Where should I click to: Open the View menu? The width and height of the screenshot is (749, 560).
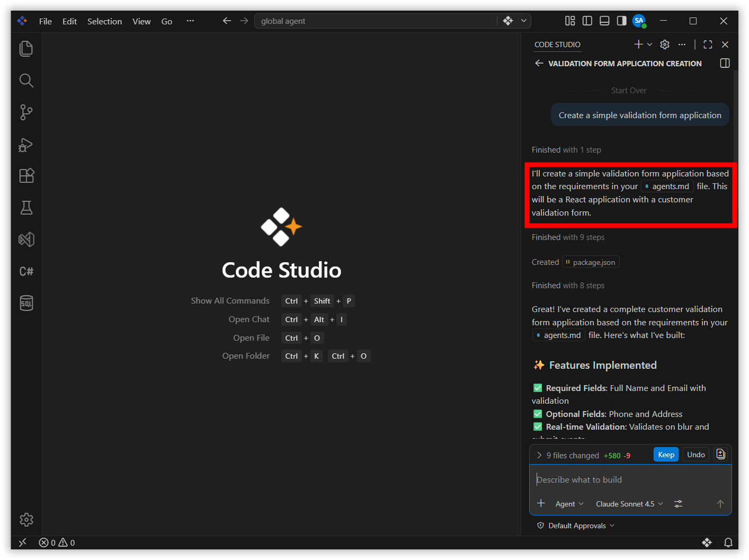point(141,21)
